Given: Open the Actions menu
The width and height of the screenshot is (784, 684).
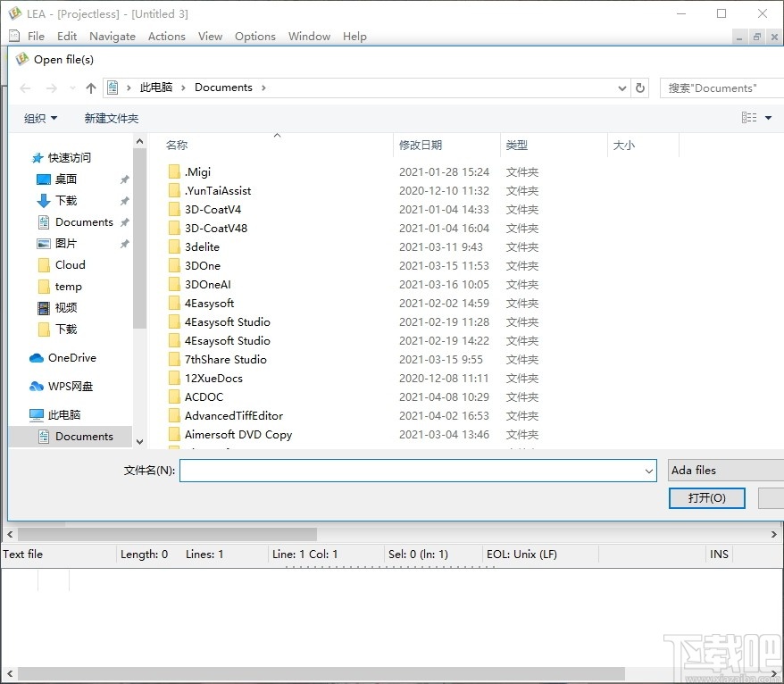Looking at the screenshot, I should click(x=166, y=37).
